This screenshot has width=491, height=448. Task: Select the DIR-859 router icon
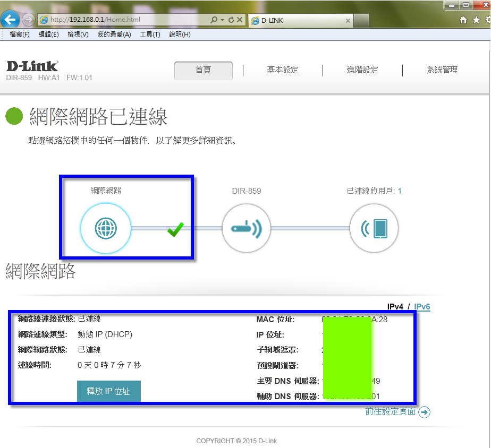246,228
